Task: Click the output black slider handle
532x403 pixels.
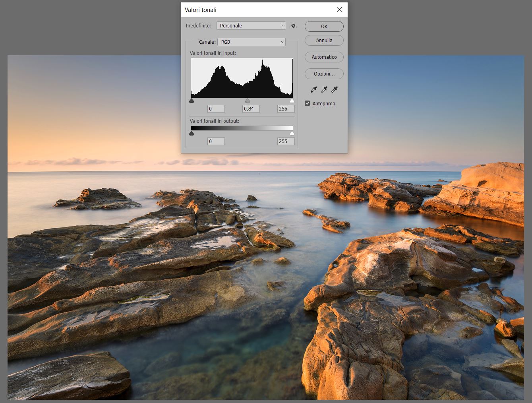Action: coord(192,134)
